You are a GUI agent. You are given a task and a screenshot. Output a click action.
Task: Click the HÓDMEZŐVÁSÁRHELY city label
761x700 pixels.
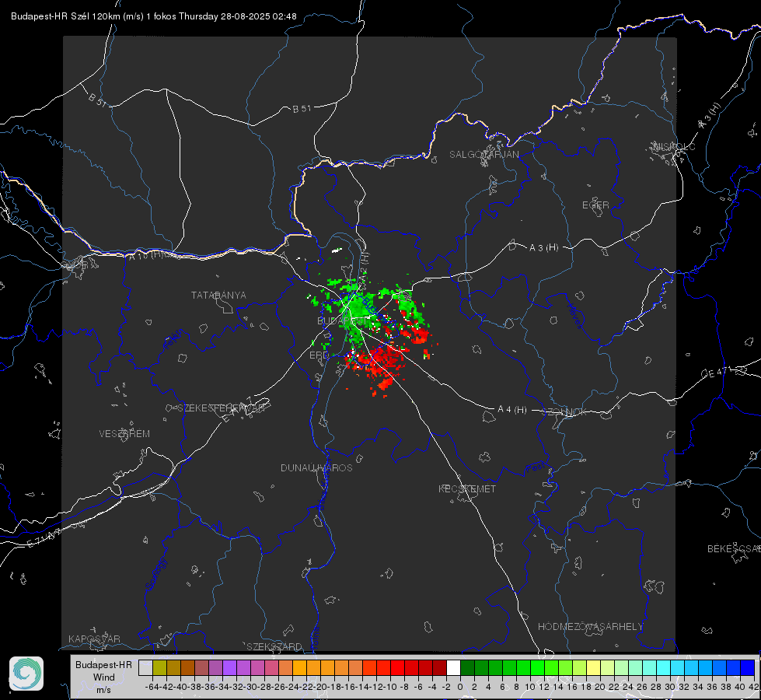(x=590, y=627)
